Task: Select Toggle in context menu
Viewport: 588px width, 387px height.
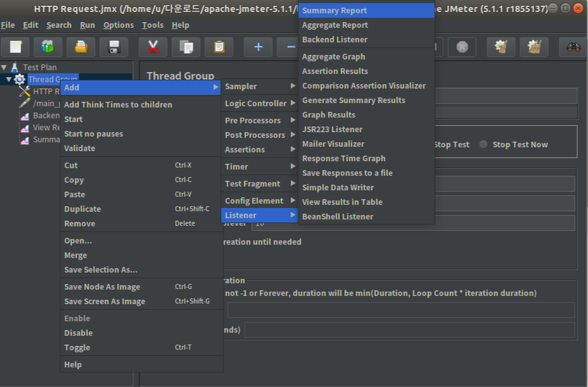Action: [141, 347]
